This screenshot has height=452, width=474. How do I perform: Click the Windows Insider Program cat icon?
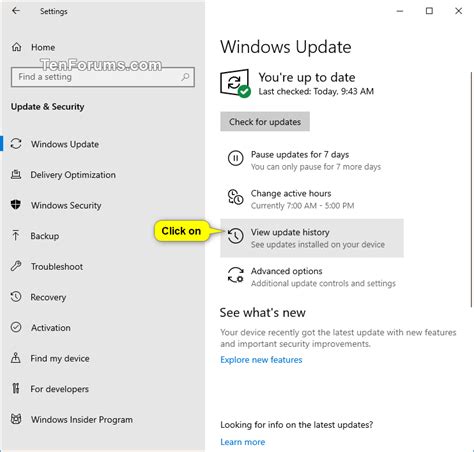point(16,419)
